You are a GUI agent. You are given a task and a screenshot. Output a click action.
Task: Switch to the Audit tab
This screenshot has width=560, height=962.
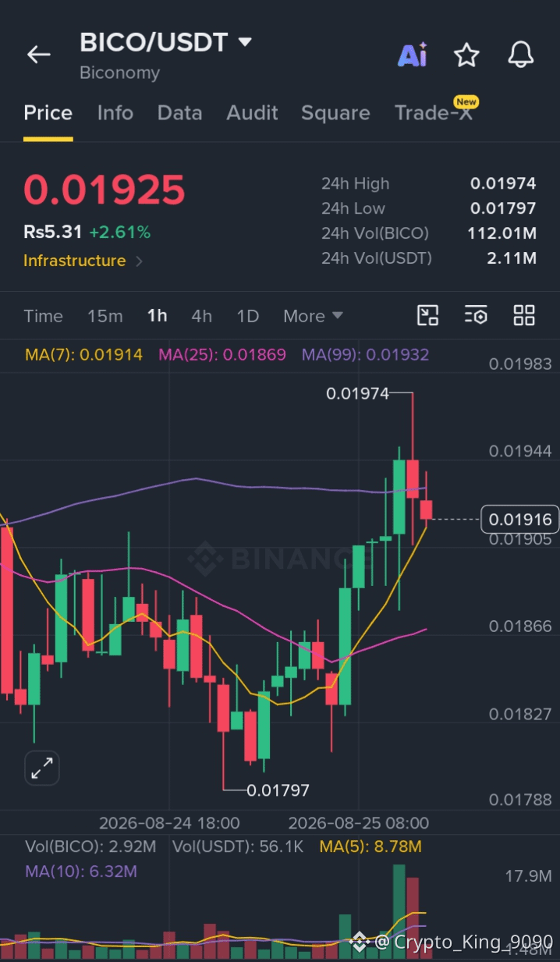252,113
